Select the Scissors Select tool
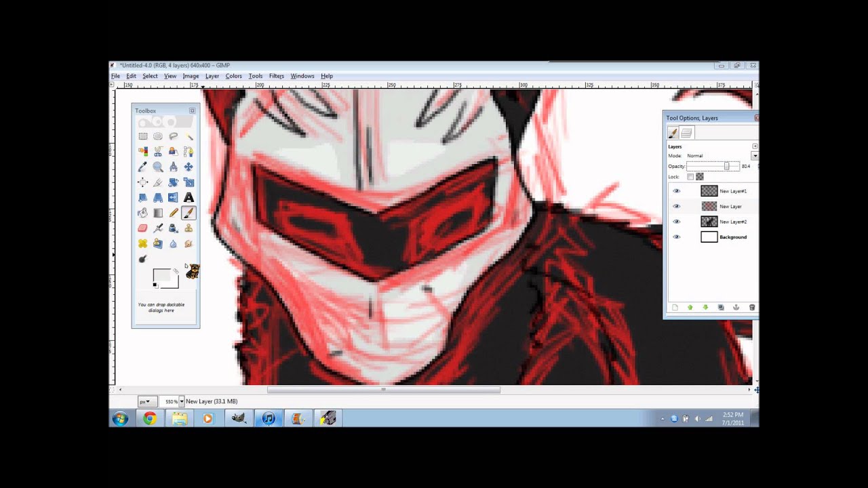This screenshot has width=868, height=488. (158, 151)
